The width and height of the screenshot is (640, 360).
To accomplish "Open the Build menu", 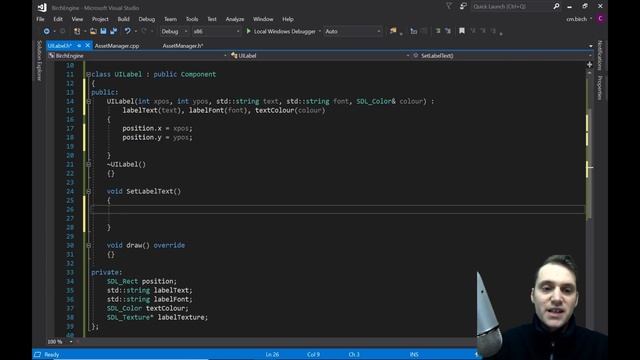I will tap(123, 19).
